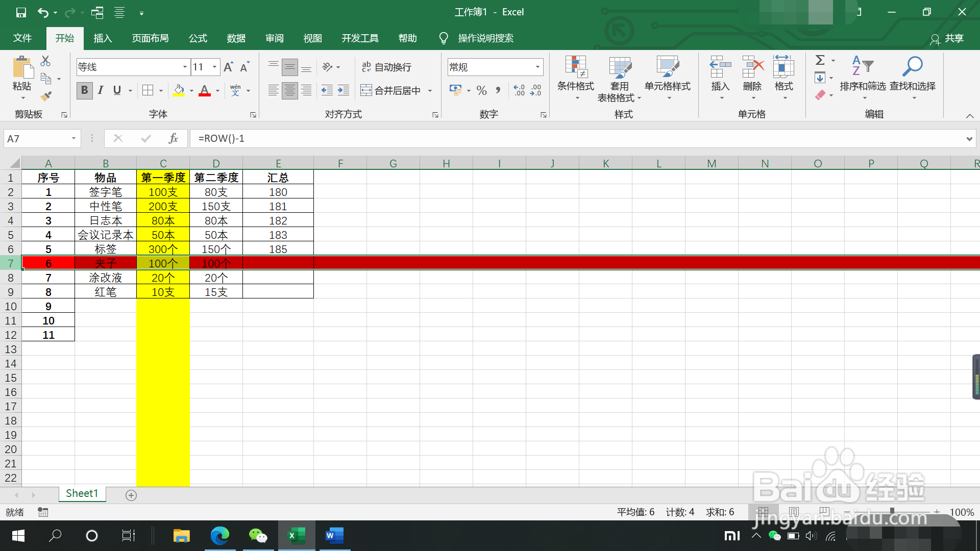Click the Percent Style icon
Screen dimensions: 980x551
pos(481,90)
